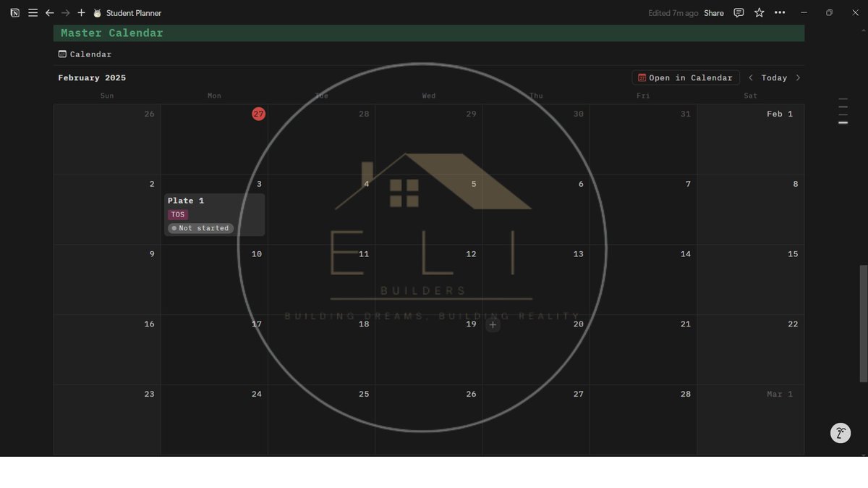The height and width of the screenshot is (488, 868).
Task: Go to next month with right chevron
Action: (x=798, y=77)
